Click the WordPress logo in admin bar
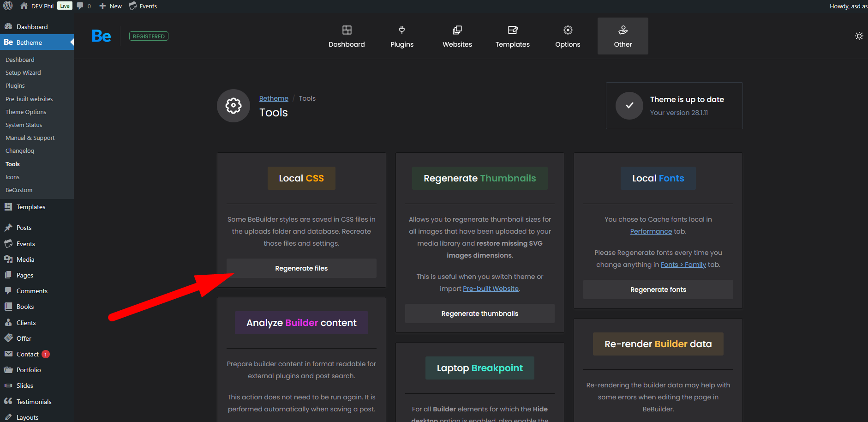 (8, 6)
